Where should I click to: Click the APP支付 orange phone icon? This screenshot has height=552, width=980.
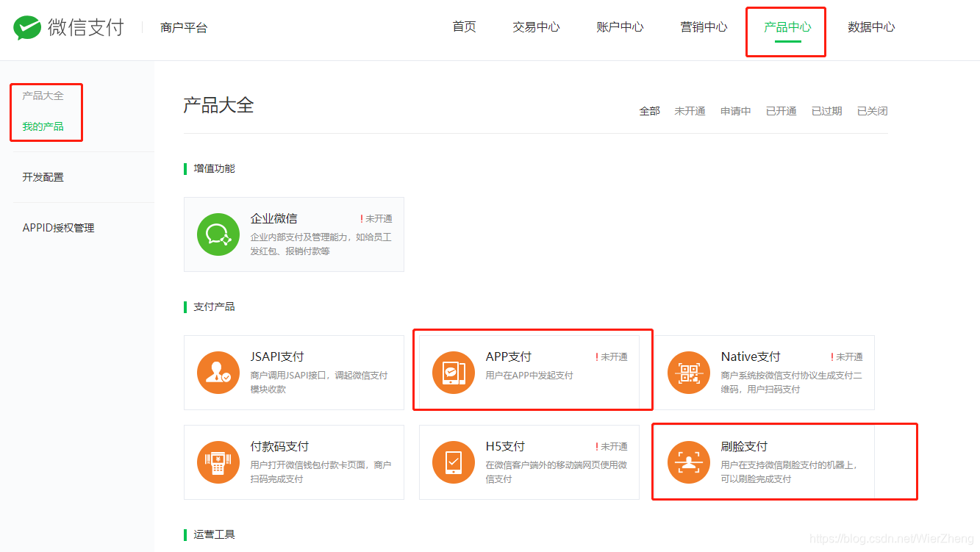454,373
